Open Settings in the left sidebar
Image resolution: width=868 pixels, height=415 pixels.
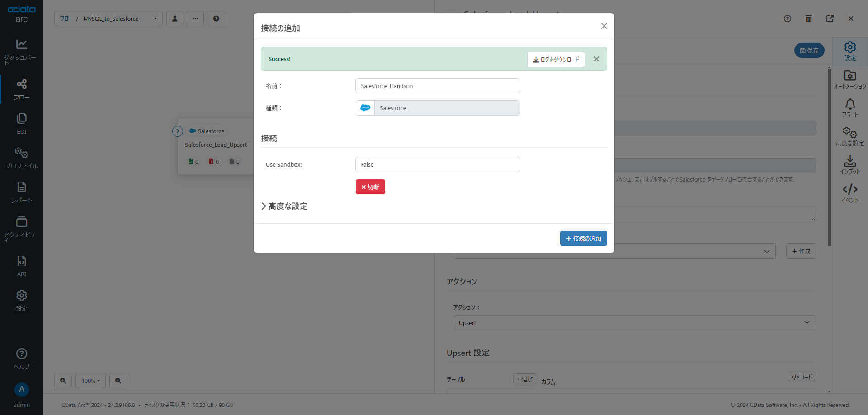coord(21,301)
